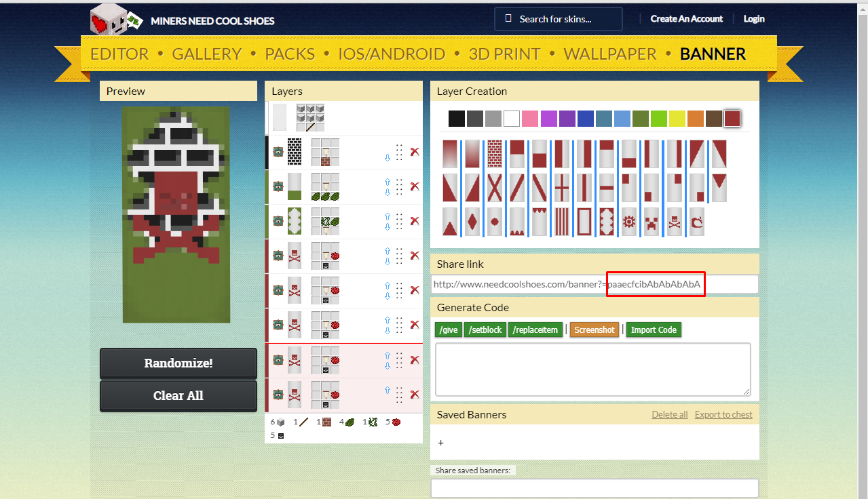Toggle eye icon on the brick layer
This screenshot has height=499, width=868.
[278, 152]
